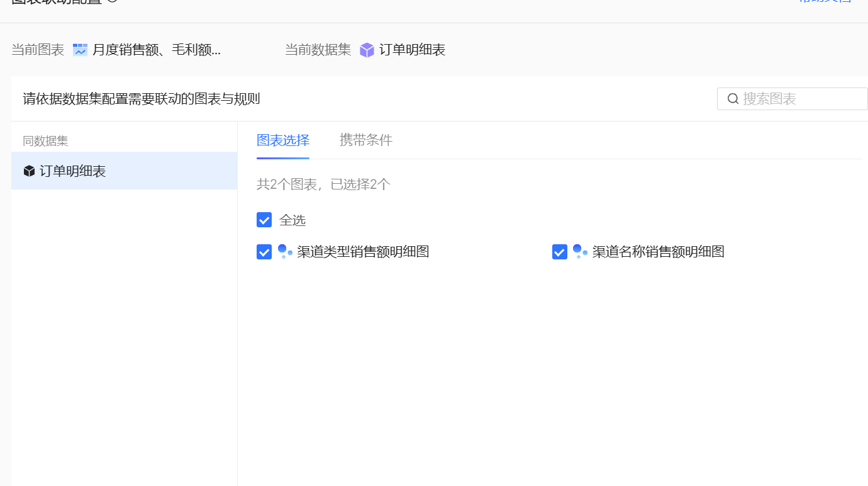Screen dimensions: 868x486
Task: Click the 渠道名称销售额明细图 chart label
Action: pos(659,252)
